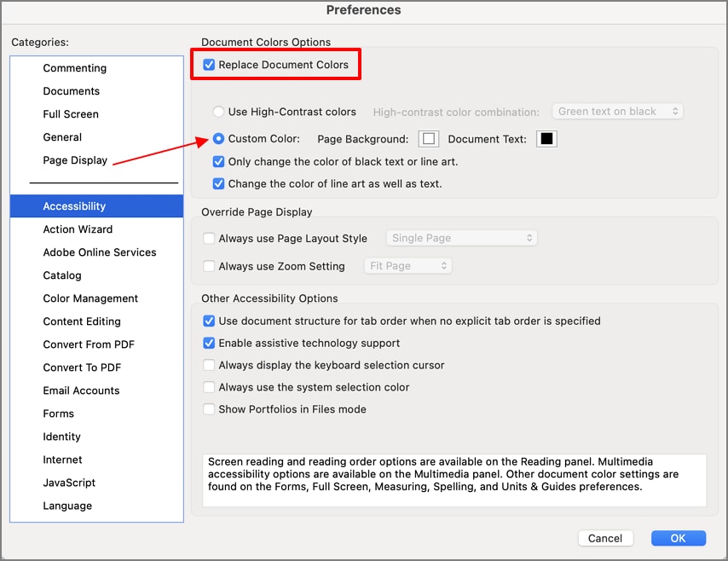The image size is (728, 561).
Task: Select Adobe Online Services category
Action: [96, 252]
